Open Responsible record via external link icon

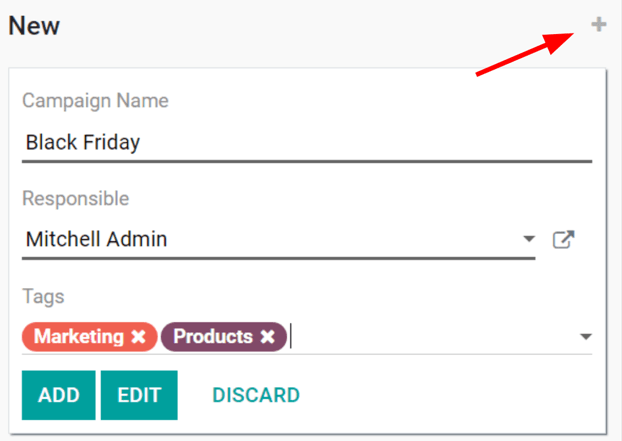(564, 240)
